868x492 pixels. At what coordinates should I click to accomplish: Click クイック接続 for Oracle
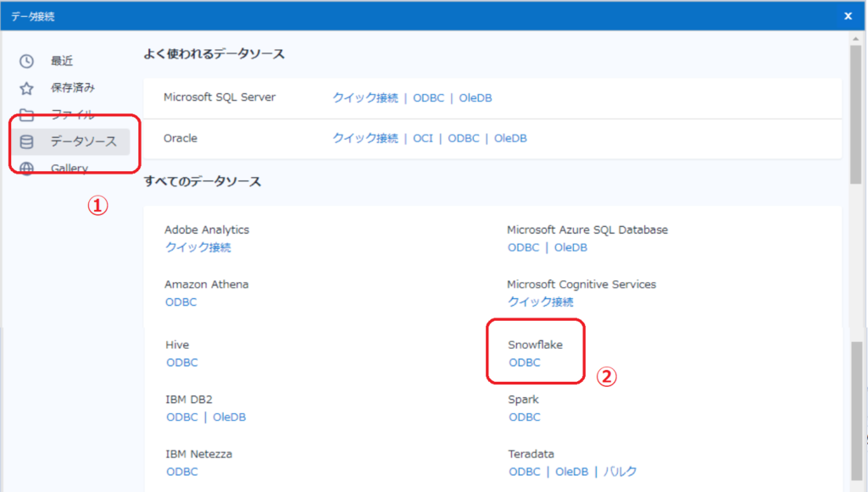coord(365,138)
